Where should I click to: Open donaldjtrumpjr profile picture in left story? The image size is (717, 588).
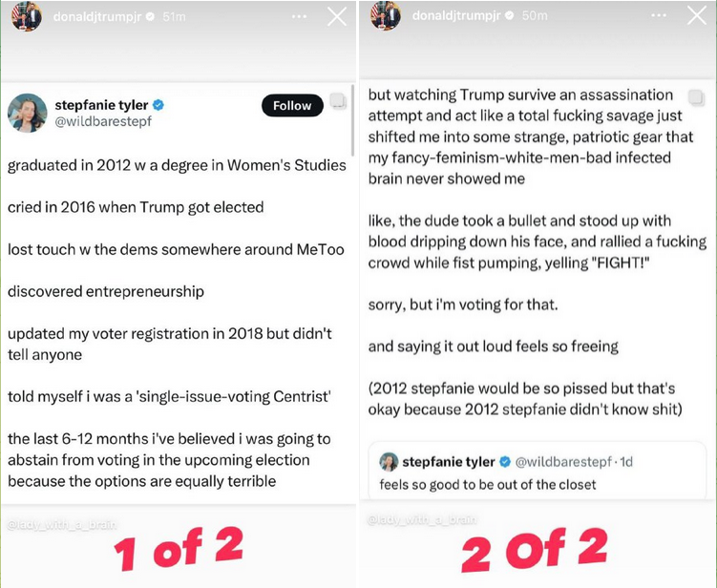click(27, 15)
